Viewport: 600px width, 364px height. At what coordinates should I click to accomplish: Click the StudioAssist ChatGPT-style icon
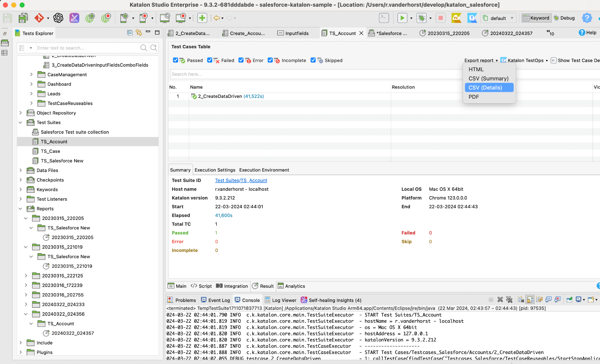[x=58, y=18]
